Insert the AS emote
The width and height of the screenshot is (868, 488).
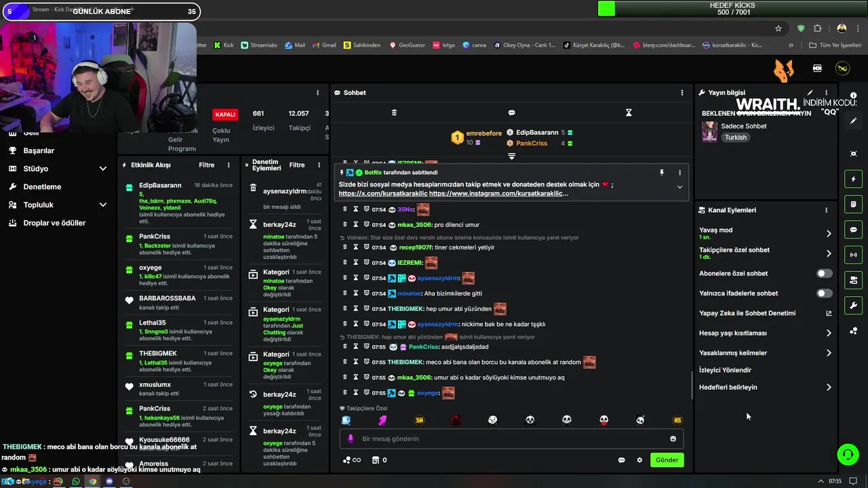[x=677, y=420]
